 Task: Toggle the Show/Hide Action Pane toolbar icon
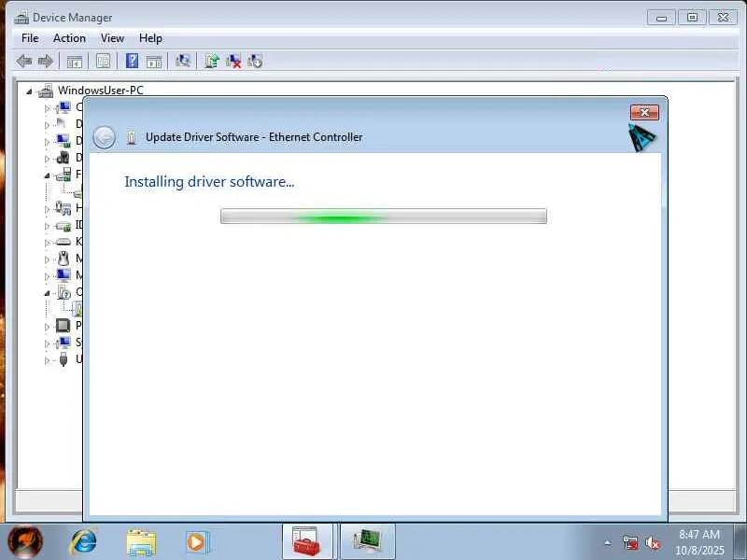pyautogui.click(x=154, y=61)
